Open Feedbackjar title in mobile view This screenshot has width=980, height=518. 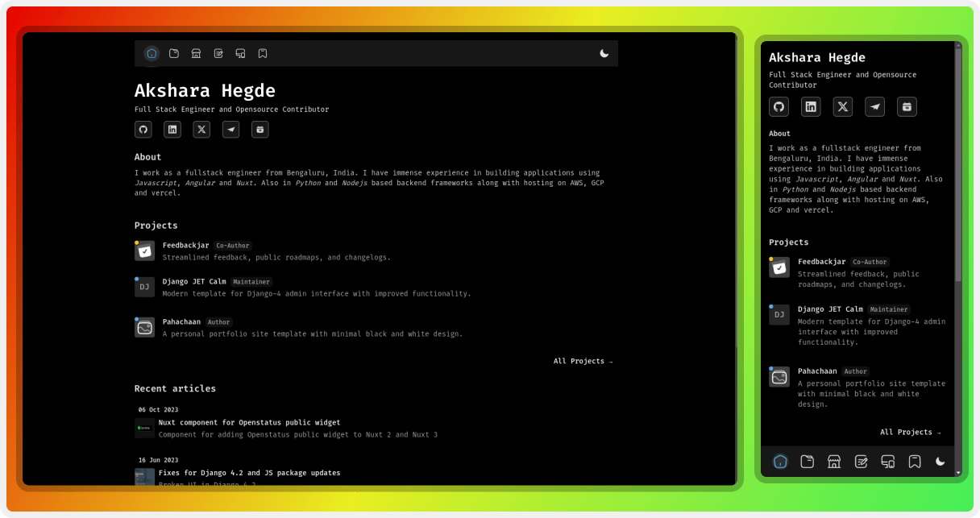[822, 262]
